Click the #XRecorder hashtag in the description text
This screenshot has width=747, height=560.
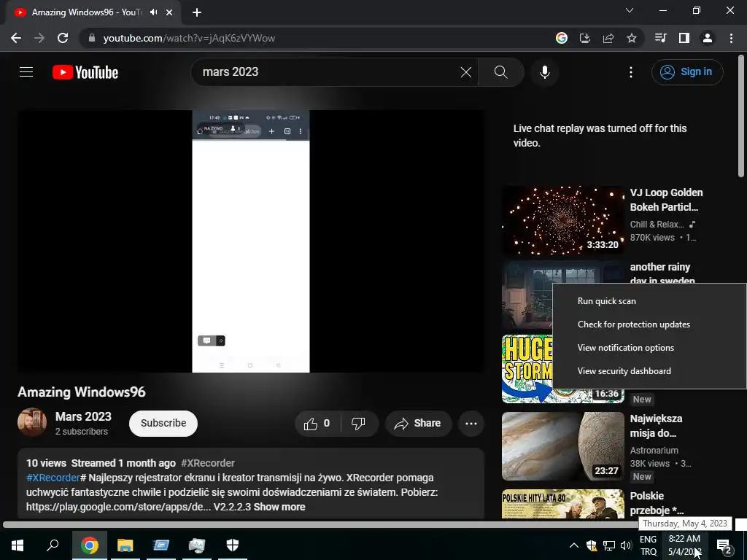click(53, 478)
